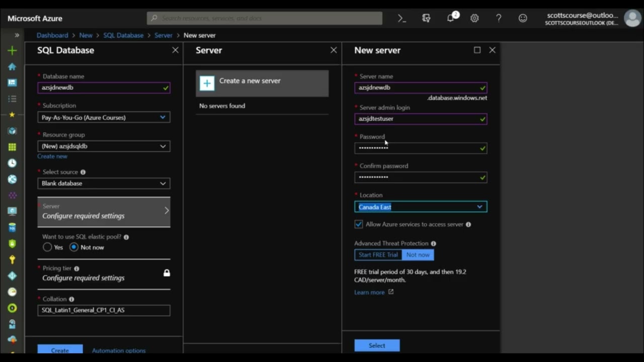Click the Create new resource group link

[52, 156]
